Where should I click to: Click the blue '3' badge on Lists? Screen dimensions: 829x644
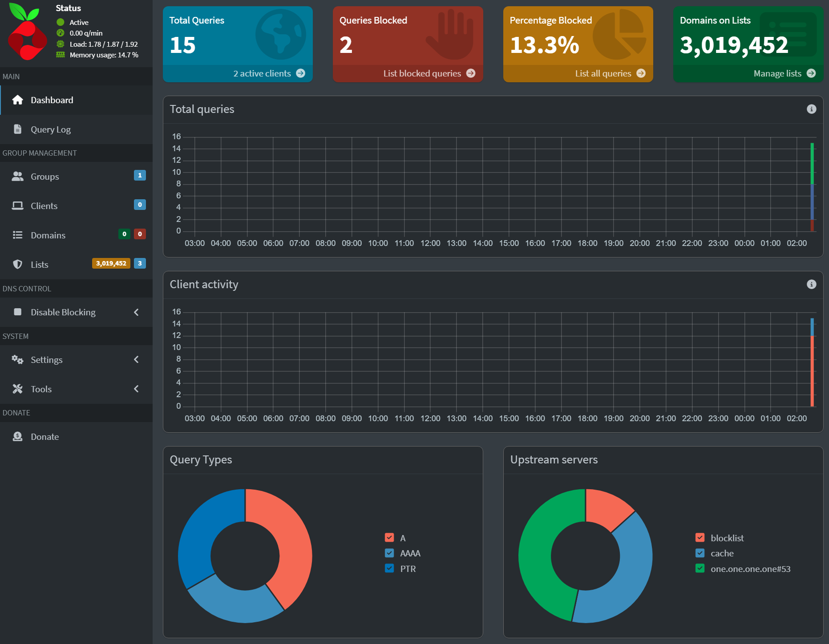[x=140, y=263]
